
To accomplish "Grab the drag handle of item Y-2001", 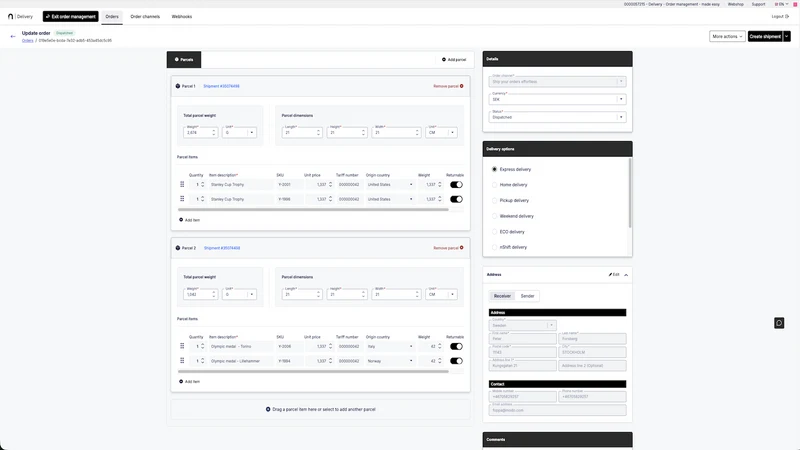I will [x=182, y=185].
